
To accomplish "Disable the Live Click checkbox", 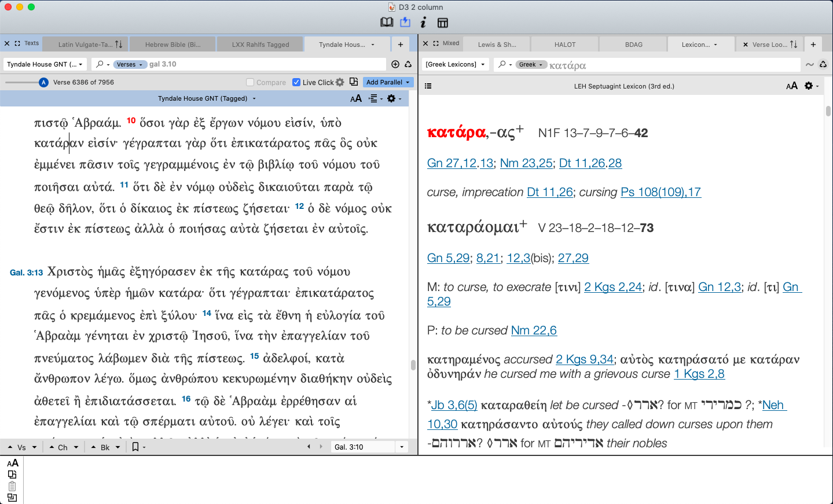I will click(x=296, y=82).
